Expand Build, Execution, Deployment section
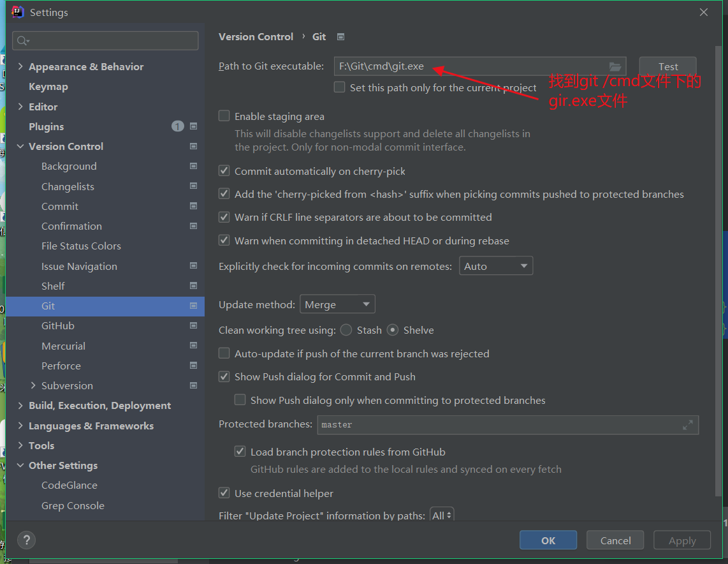The width and height of the screenshot is (728, 564). (20, 405)
